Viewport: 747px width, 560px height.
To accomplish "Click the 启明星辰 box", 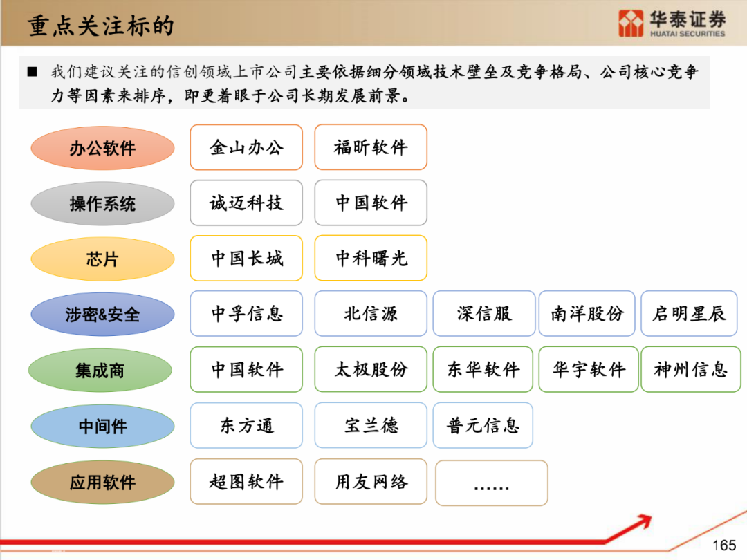I will pyautogui.click(x=690, y=313).
